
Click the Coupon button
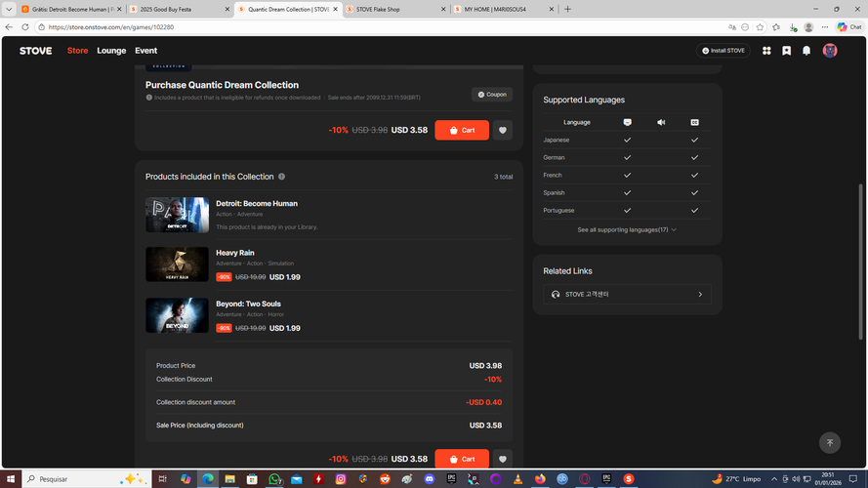point(491,95)
